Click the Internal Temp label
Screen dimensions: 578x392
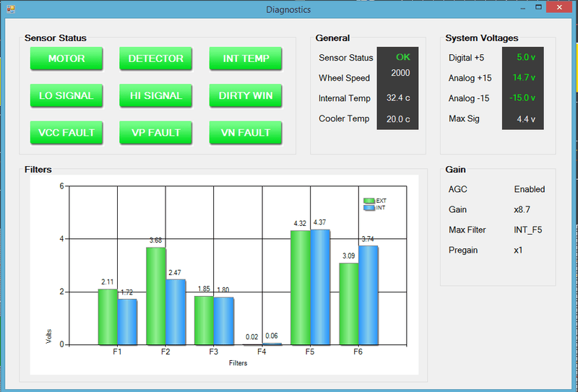(x=345, y=98)
